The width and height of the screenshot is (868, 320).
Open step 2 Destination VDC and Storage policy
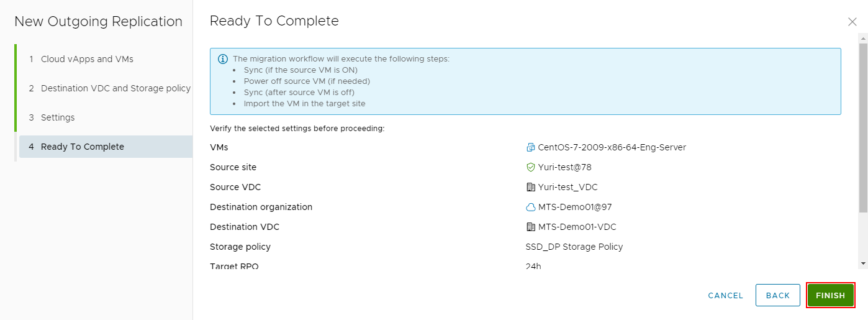[x=115, y=88]
